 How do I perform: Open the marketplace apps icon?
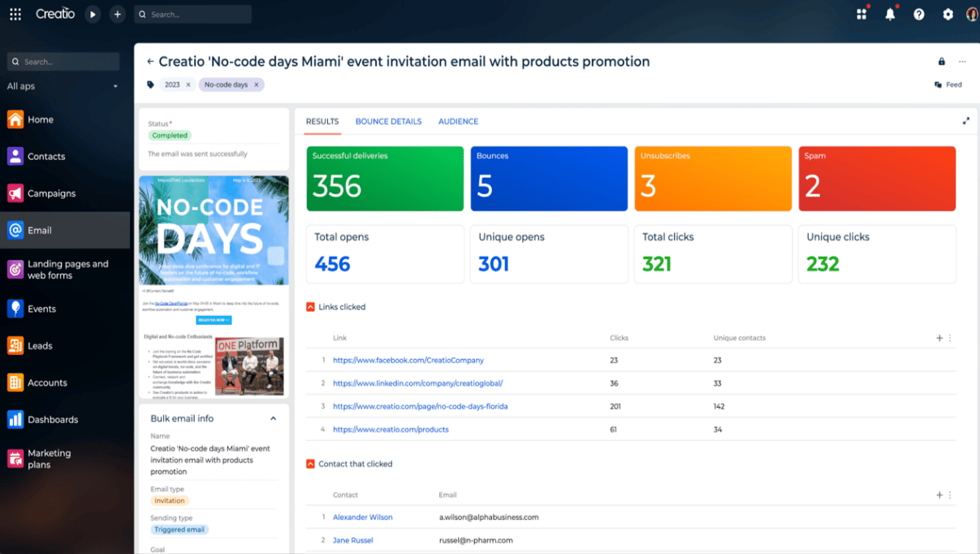[861, 15]
